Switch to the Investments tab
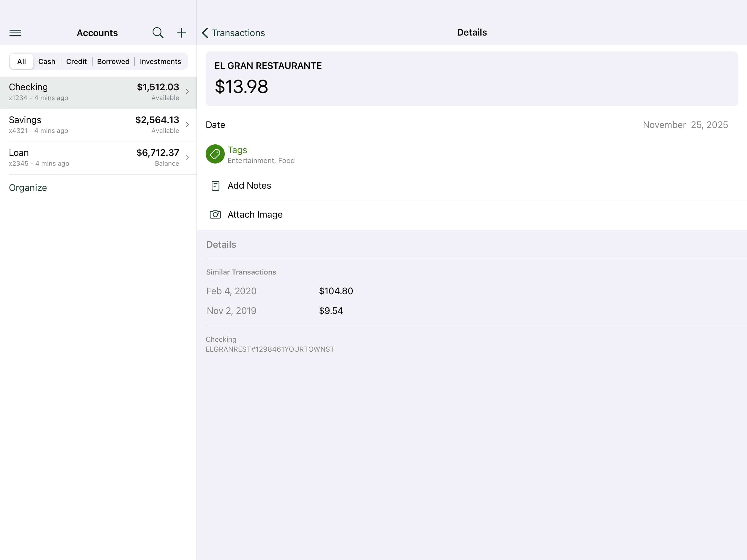 click(161, 62)
